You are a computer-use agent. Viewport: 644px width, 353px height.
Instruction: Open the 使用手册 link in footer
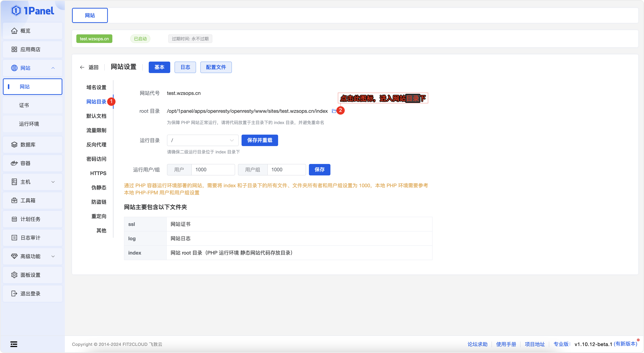[x=506, y=344]
